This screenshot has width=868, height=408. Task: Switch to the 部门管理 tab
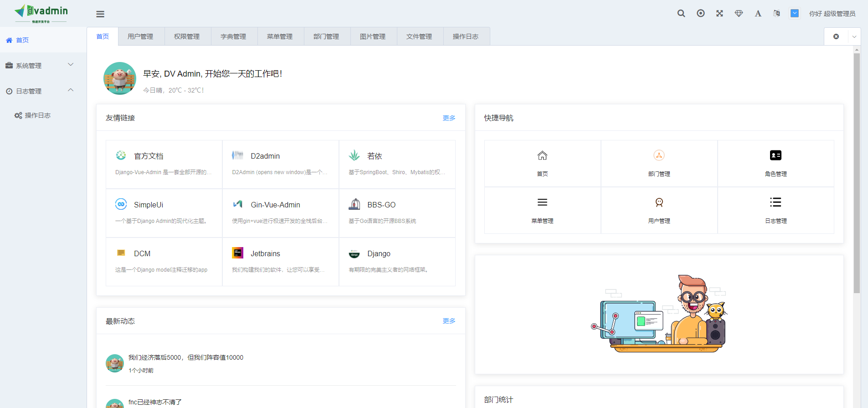click(326, 36)
